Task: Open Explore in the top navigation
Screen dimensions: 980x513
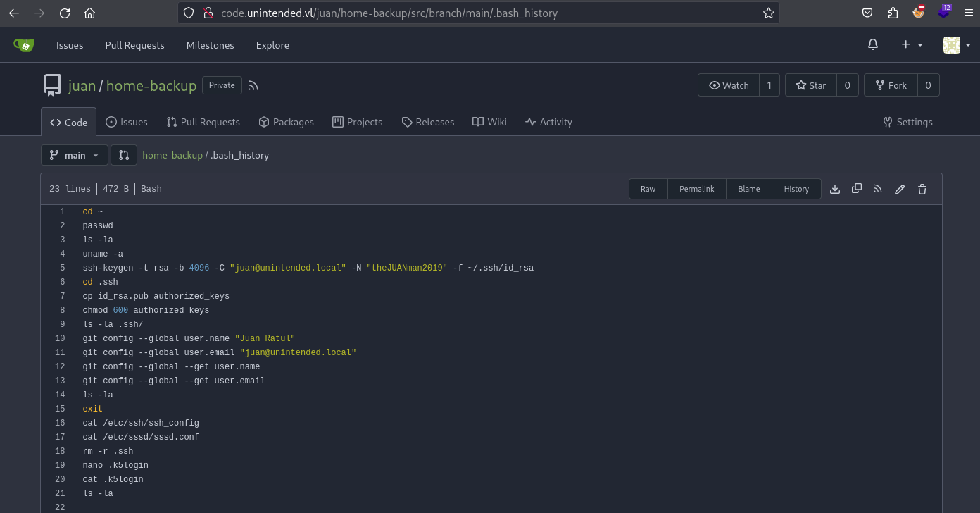Action: click(x=272, y=45)
